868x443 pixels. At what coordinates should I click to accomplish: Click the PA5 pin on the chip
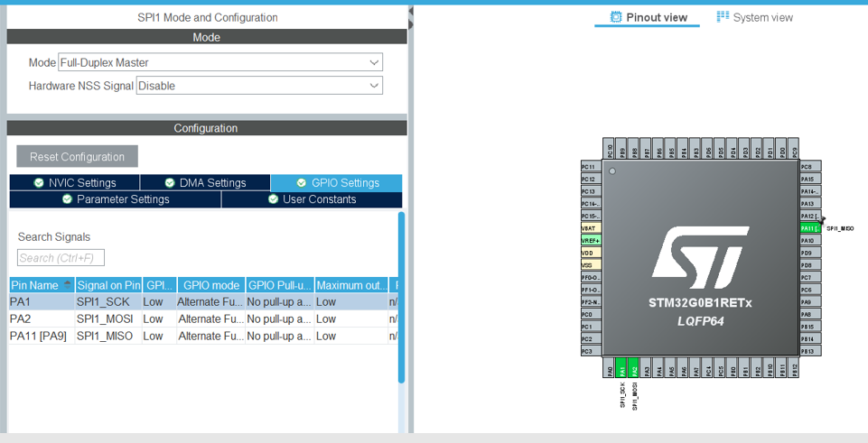pos(672,367)
